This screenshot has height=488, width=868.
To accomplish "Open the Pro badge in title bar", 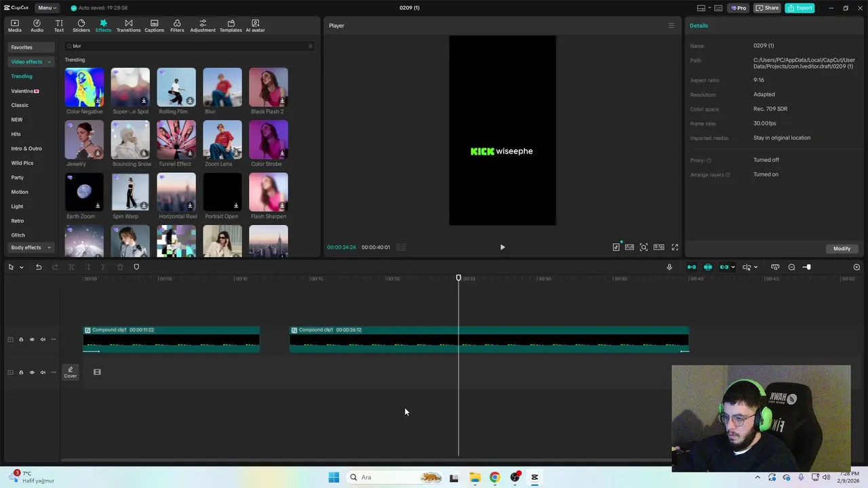I will click(738, 8).
